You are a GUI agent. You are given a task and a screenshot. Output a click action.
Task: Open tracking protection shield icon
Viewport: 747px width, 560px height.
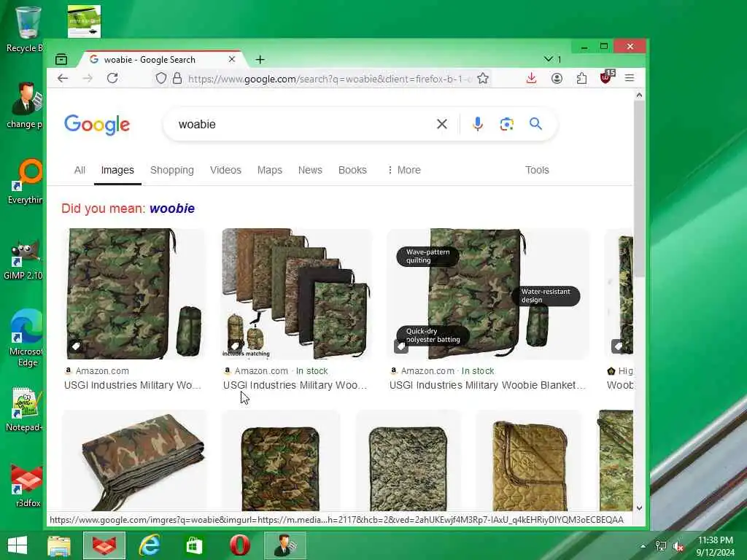pyautogui.click(x=161, y=79)
